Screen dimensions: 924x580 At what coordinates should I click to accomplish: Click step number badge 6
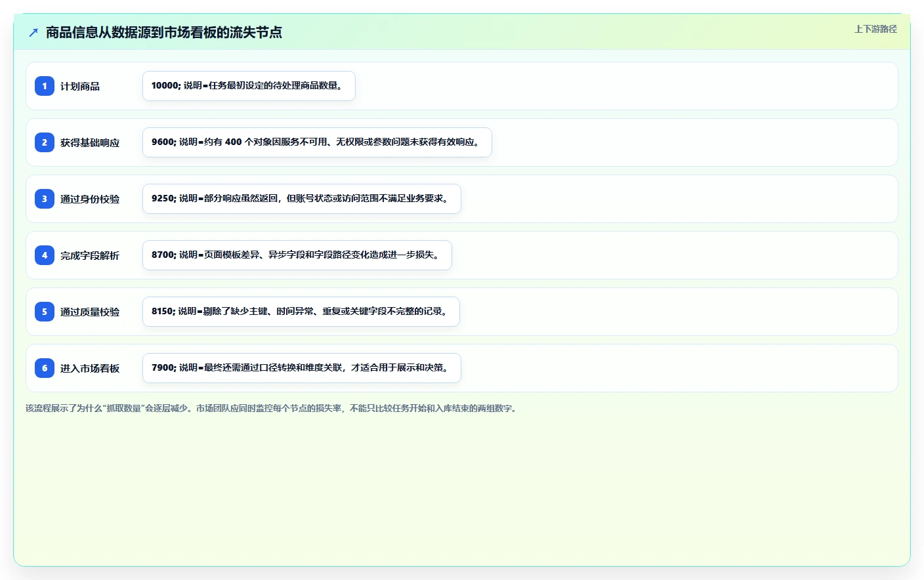point(45,368)
